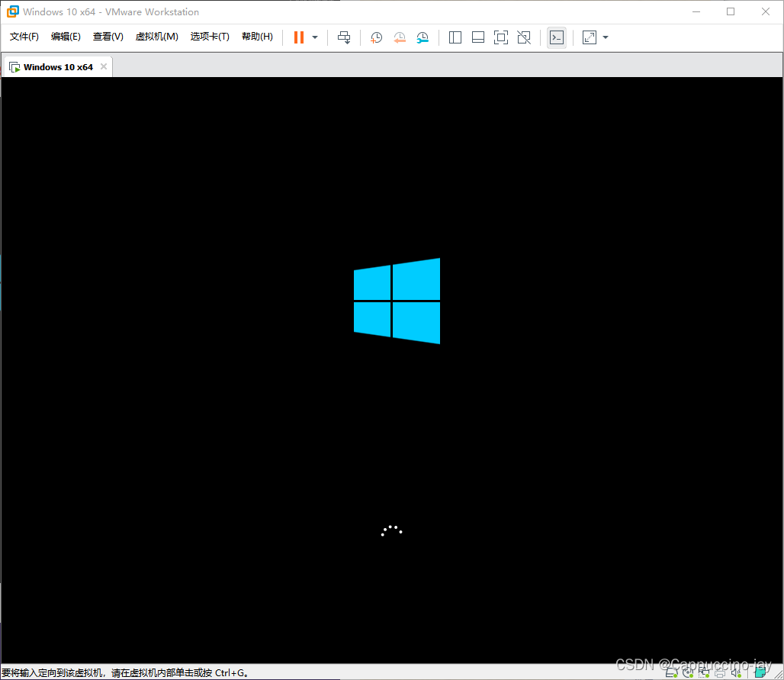This screenshot has height=680, width=784.
Task: Minimize the VMware Workstation window
Action: pos(696,11)
